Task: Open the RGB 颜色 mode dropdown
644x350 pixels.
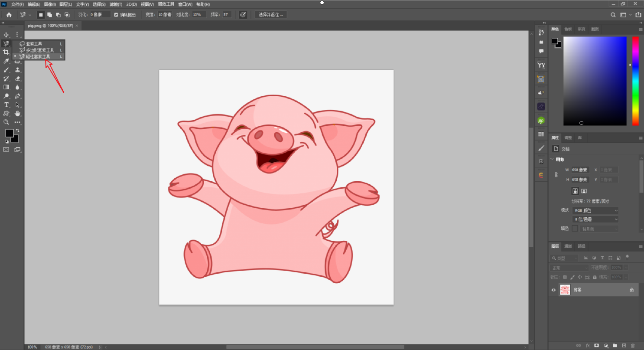Action: [595, 210]
